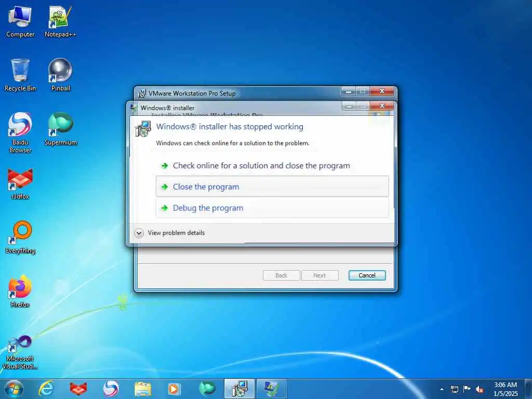Show hidden system tray icons
Viewport: 532px width, 399px height.
tap(442, 389)
